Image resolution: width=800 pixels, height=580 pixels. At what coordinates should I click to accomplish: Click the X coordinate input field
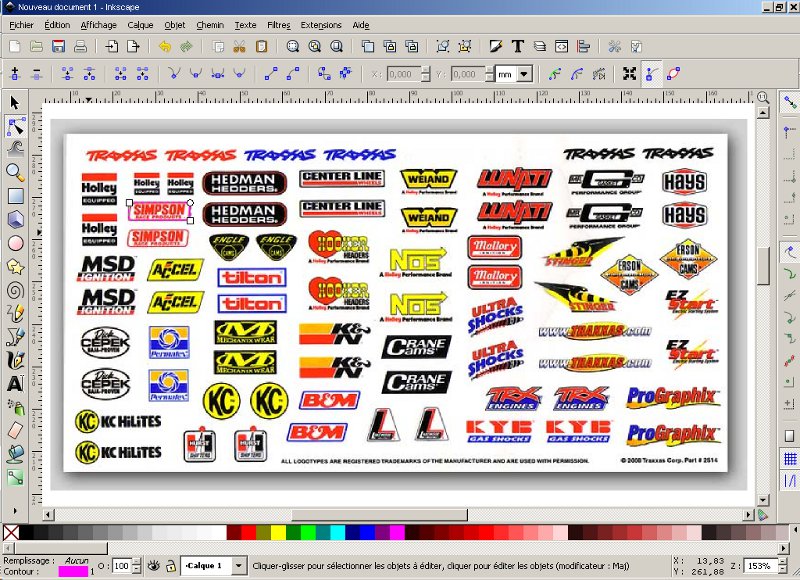point(404,74)
